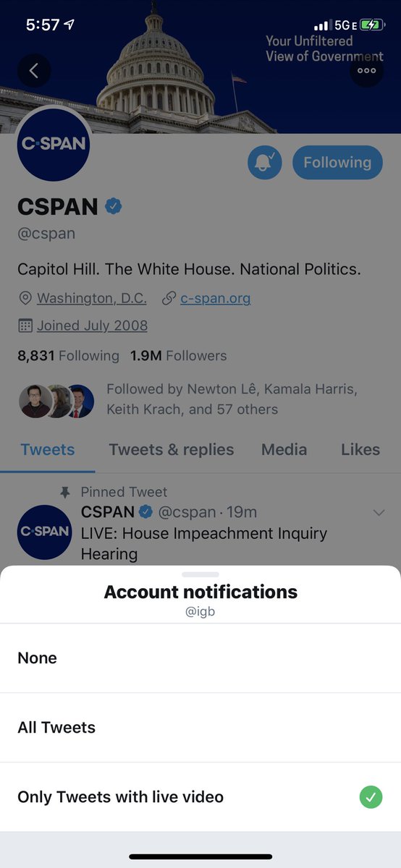Tap the notification bell icon

point(265,163)
